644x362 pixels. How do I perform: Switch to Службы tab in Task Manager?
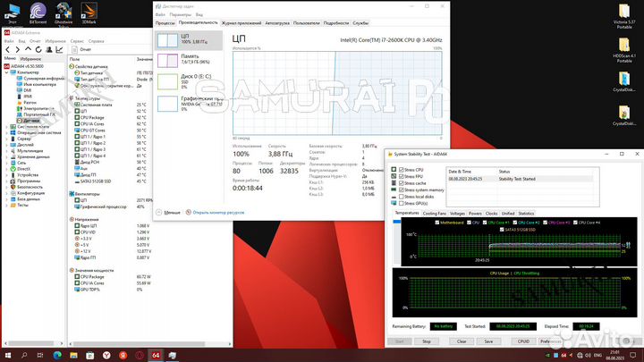pyautogui.click(x=360, y=23)
